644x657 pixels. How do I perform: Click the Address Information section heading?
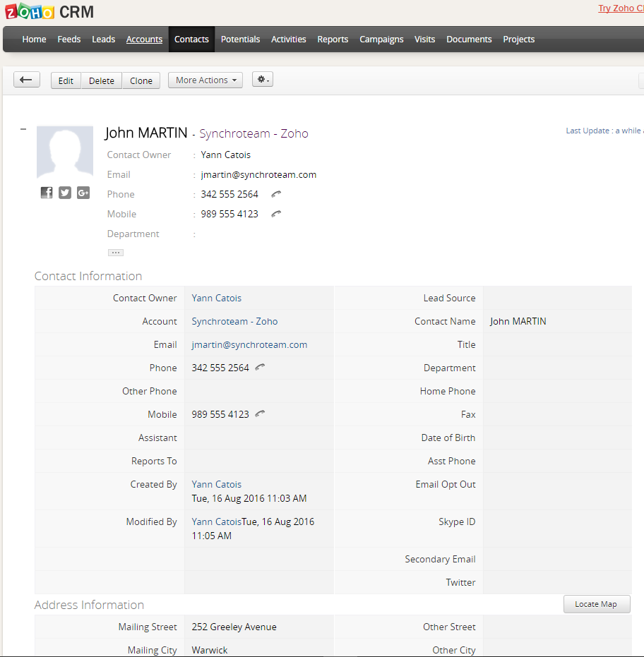tap(89, 605)
